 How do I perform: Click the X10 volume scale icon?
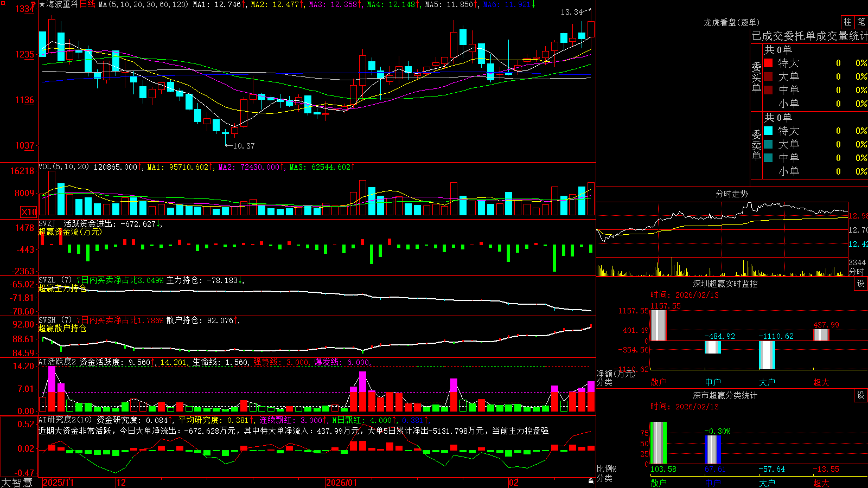pyautogui.click(x=29, y=212)
